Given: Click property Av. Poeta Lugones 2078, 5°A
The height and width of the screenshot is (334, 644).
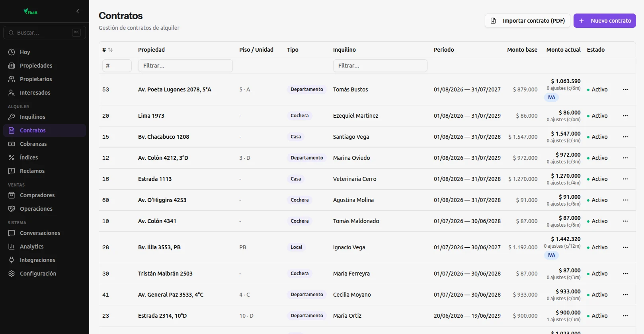Looking at the screenshot, I should pyautogui.click(x=175, y=89).
